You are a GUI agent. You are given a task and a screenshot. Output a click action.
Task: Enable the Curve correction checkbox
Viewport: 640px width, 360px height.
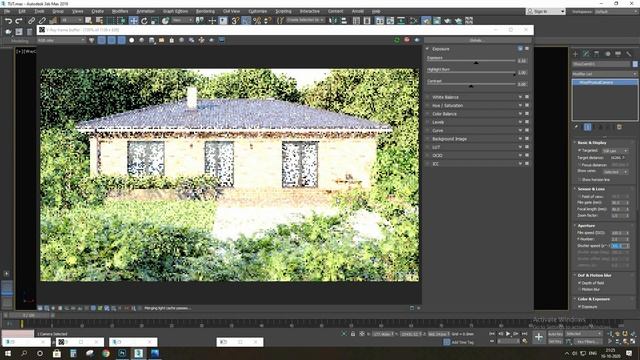[x=428, y=131]
